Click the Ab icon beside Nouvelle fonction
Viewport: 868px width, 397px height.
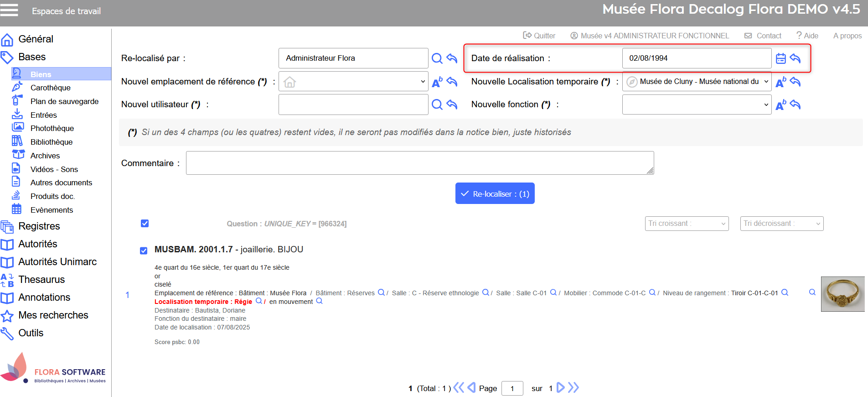780,105
